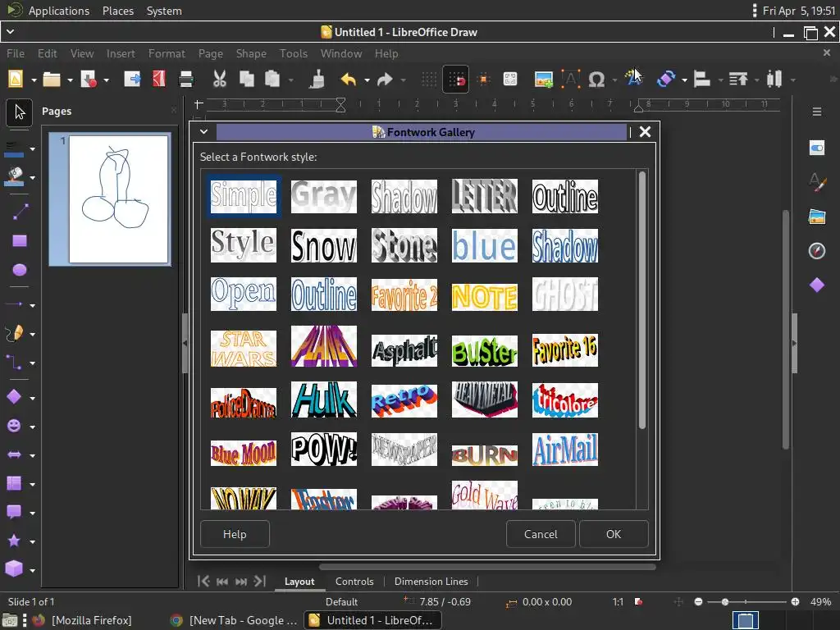Expand the New document dropdown arrow
Screen dimensions: 840x630
coord(34,80)
